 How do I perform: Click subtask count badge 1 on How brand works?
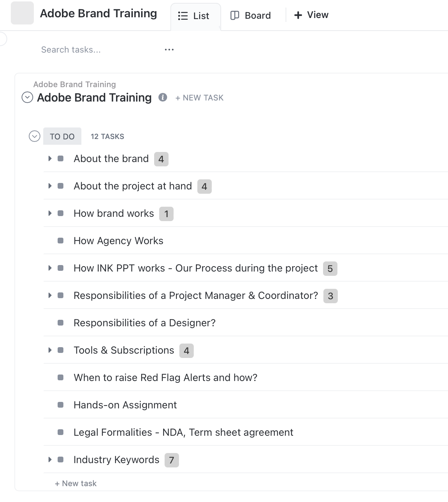click(166, 214)
